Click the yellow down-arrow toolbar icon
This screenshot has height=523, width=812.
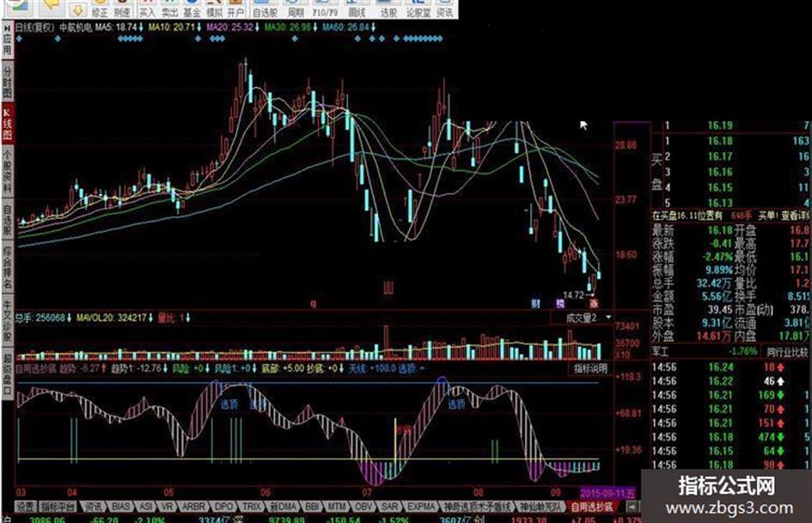coord(77,9)
